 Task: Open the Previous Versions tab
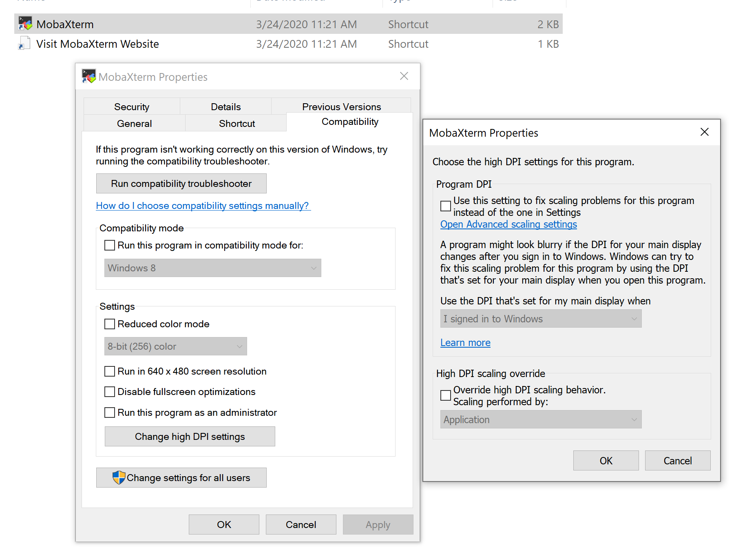pos(341,106)
